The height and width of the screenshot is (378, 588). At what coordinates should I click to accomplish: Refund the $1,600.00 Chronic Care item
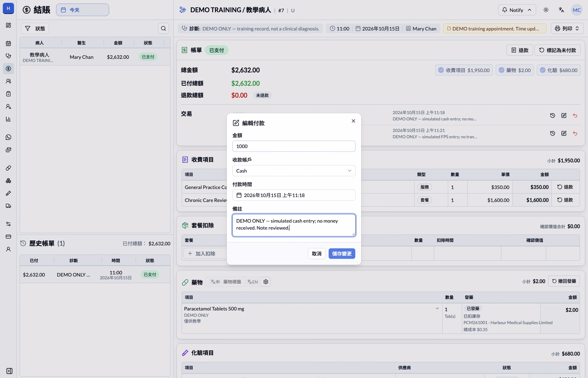coord(565,200)
